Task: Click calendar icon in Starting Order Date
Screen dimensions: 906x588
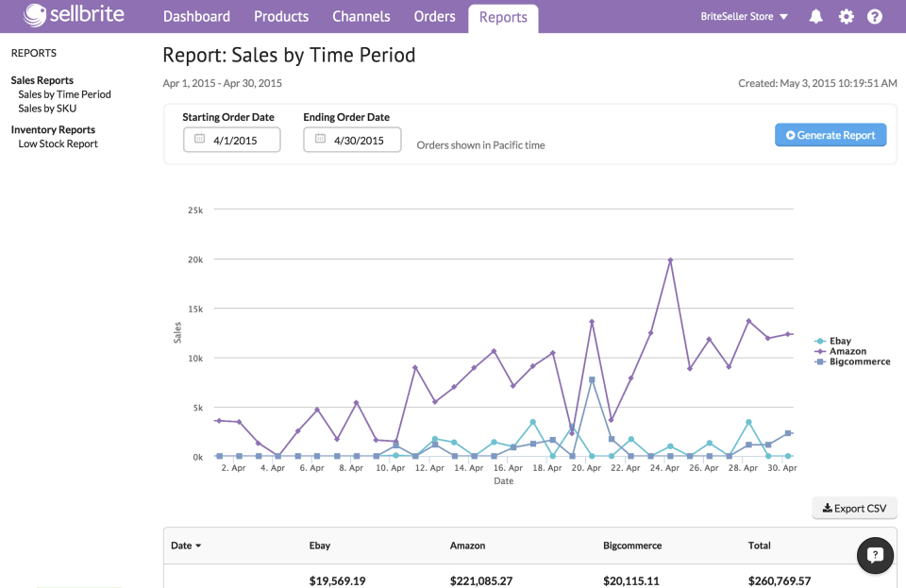Action: [199, 140]
